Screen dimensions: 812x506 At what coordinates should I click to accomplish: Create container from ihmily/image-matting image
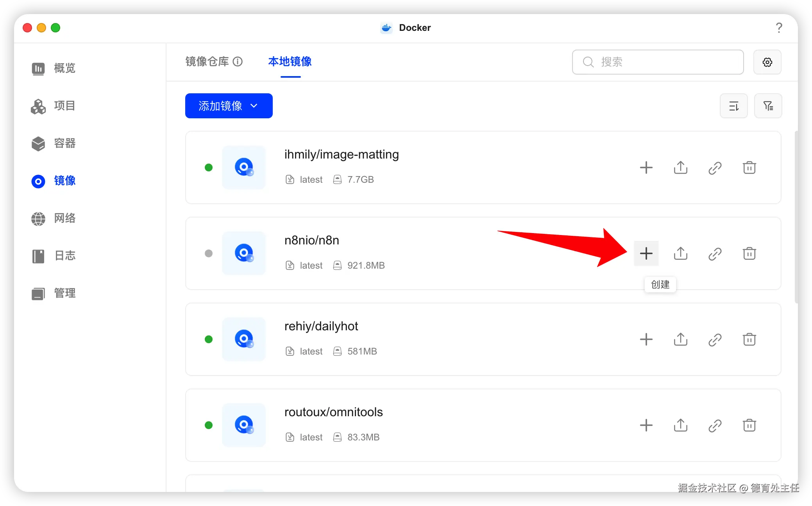tap(646, 168)
